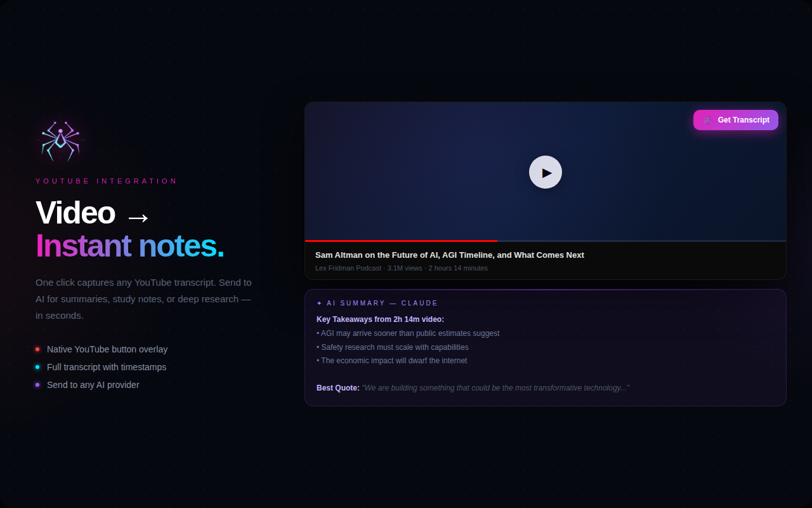The image size is (812, 508).
Task: Click the Safety research must scale bullet
Action: point(393,347)
